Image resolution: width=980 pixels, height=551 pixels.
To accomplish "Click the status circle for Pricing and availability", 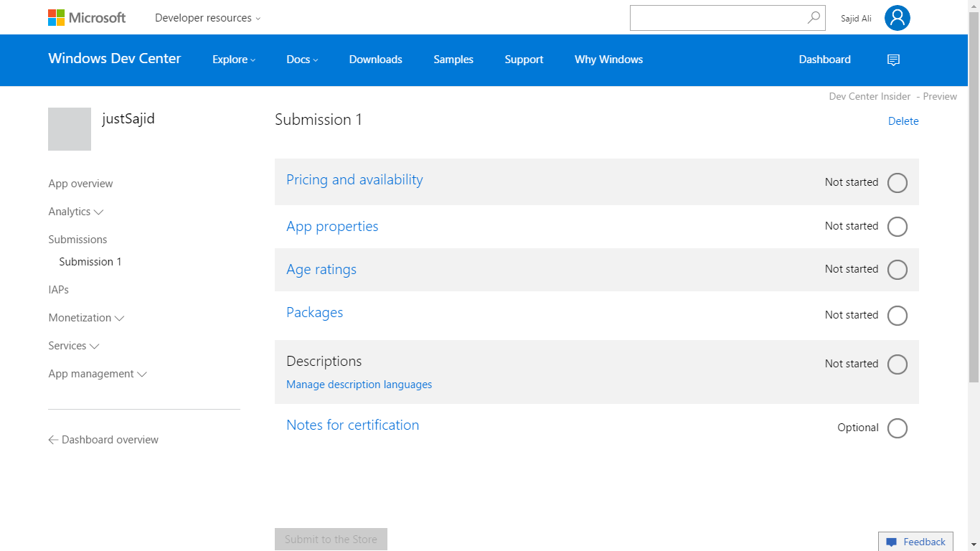I will (897, 183).
